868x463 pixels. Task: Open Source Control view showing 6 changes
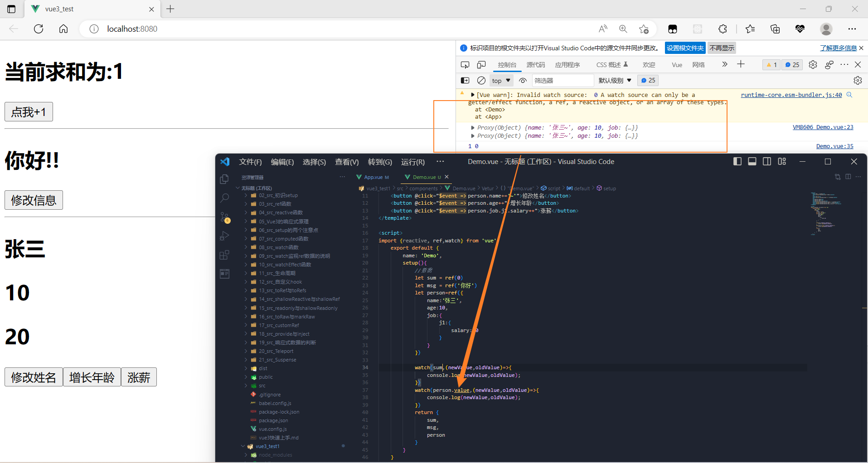click(x=224, y=217)
